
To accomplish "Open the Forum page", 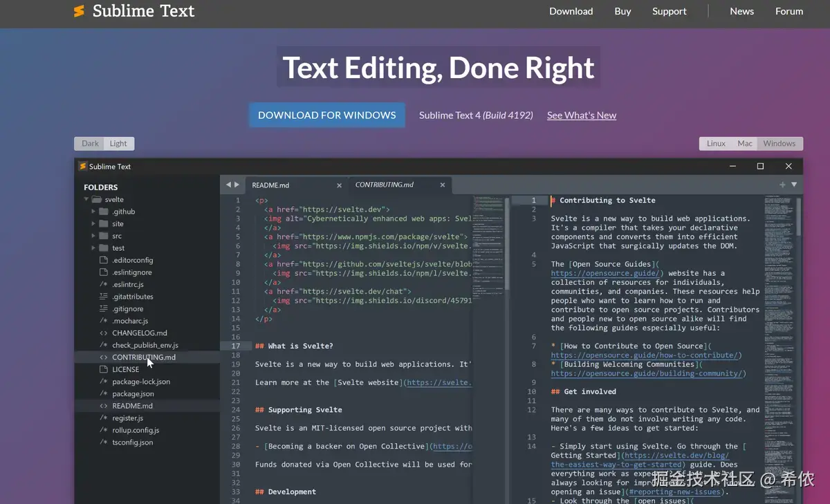I will coord(789,11).
